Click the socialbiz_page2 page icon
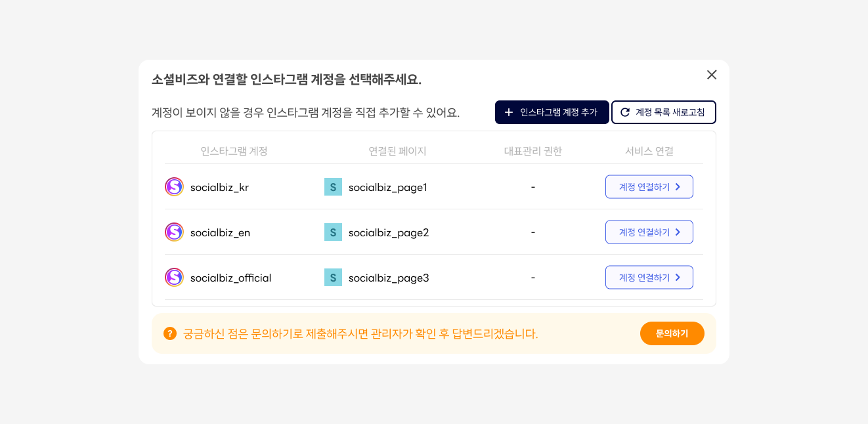Image resolution: width=868 pixels, height=424 pixels. point(333,232)
